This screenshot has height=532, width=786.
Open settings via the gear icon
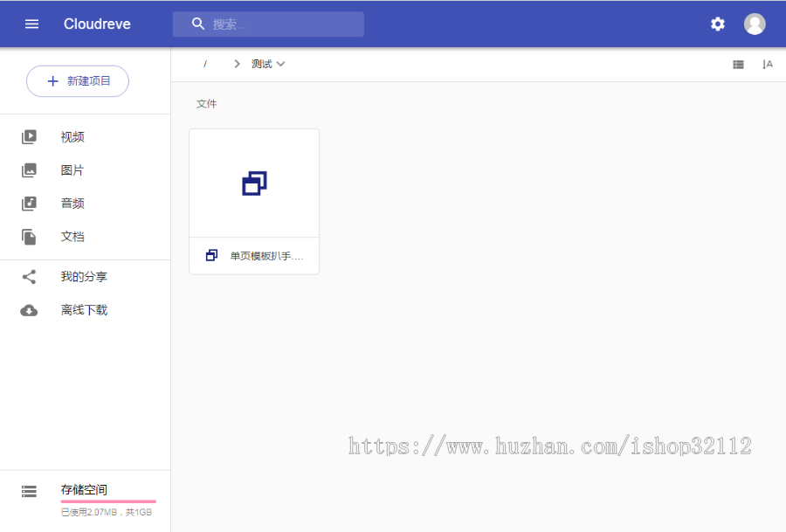718,24
